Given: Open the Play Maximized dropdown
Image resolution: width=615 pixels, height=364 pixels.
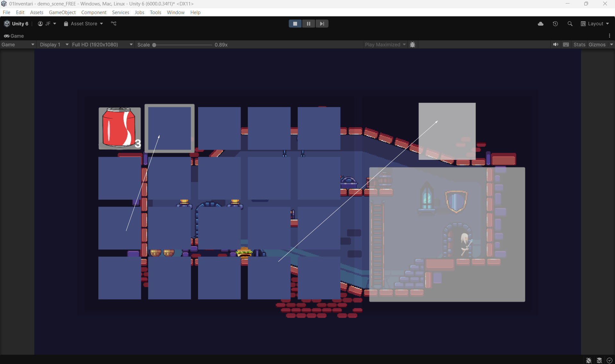Looking at the screenshot, I should [385, 45].
